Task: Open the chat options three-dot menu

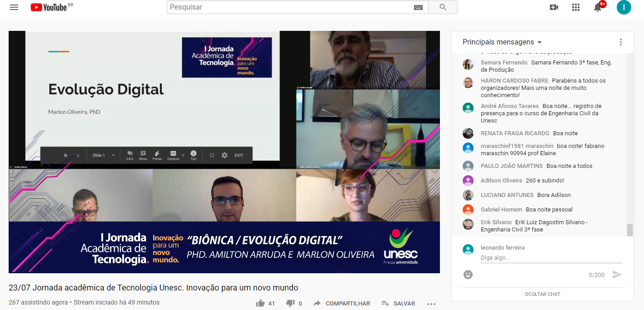Action: (620, 42)
